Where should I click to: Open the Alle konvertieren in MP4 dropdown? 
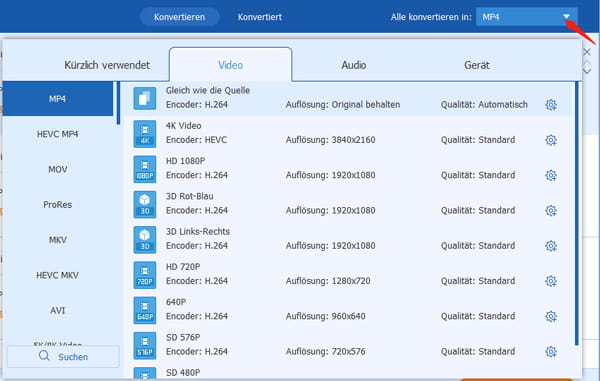click(x=527, y=17)
